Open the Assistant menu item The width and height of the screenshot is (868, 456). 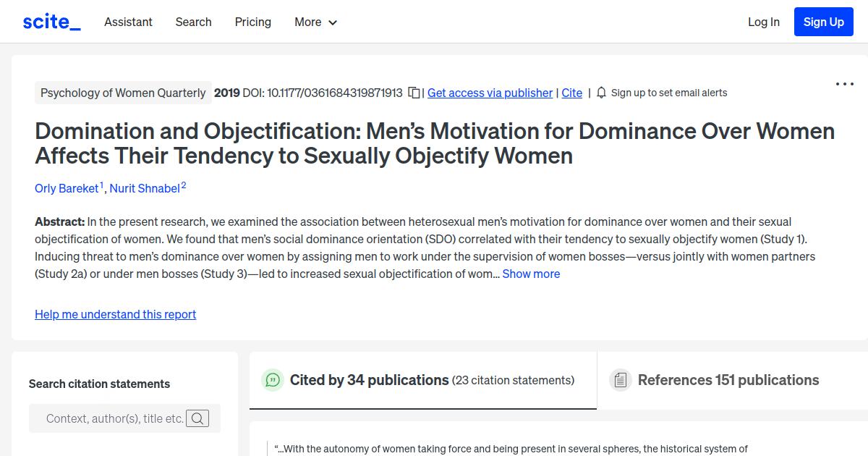click(x=128, y=22)
